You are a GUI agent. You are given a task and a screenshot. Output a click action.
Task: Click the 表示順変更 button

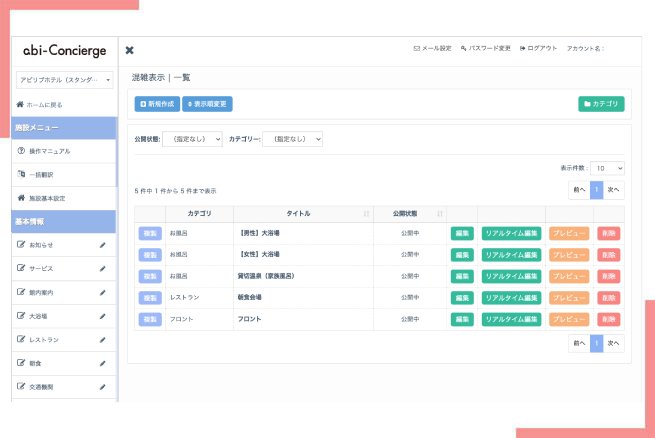click(207, 104)
